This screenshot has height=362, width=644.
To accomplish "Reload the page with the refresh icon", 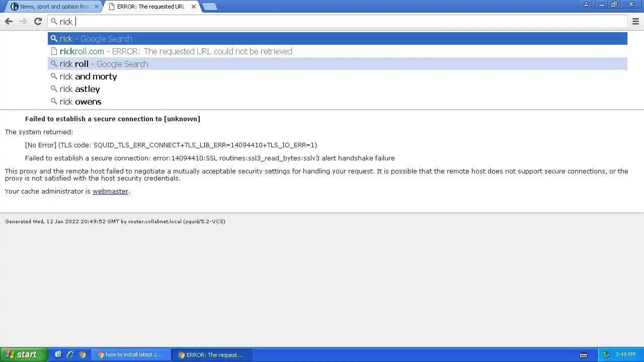I will coord(38,22).
